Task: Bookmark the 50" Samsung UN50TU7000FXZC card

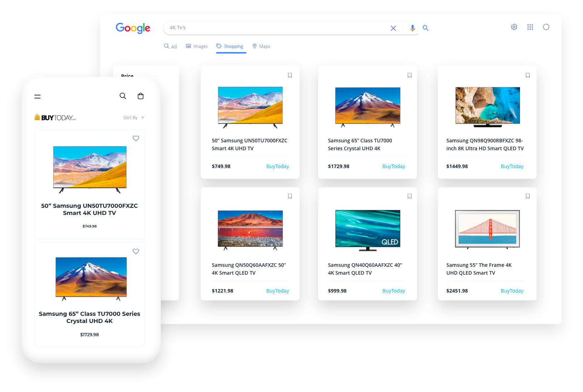Action: 290,75
